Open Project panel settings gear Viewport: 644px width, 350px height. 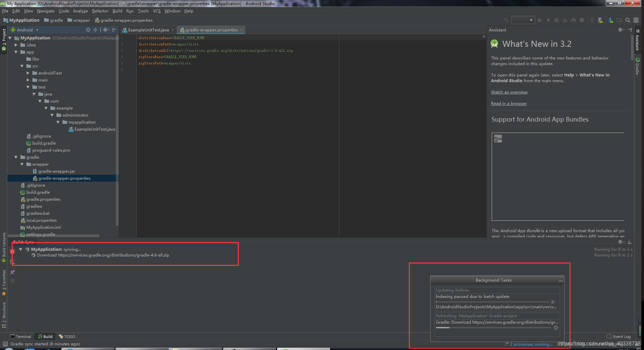pyautogui.click(x=106, y=30)
